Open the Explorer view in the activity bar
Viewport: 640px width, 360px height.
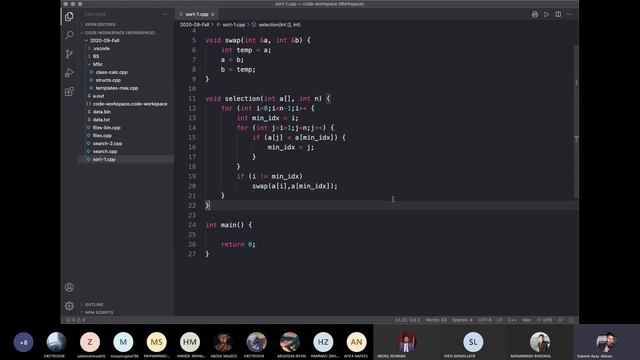pos(69,16)
